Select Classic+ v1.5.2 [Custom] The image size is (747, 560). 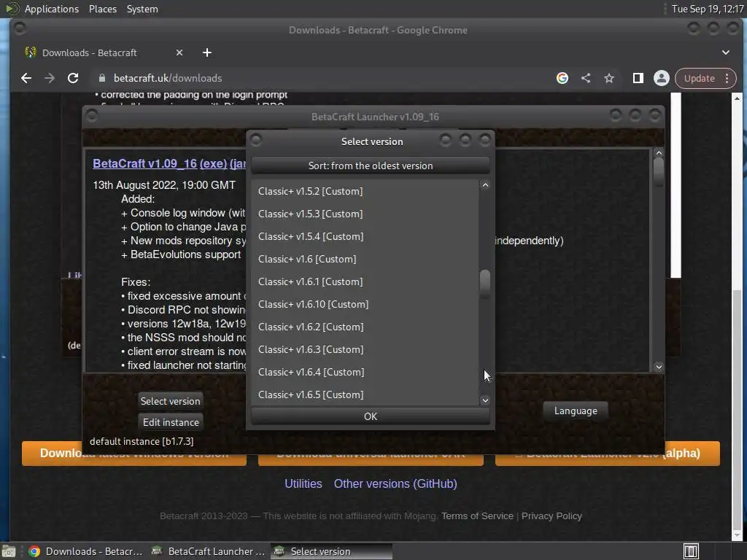click(x=365, y=191)
